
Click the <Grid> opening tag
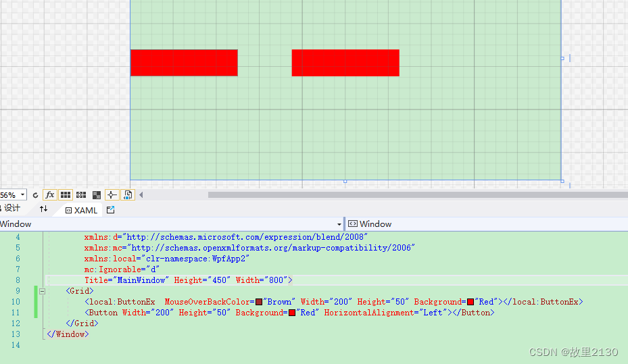click(x=80, y=291)
